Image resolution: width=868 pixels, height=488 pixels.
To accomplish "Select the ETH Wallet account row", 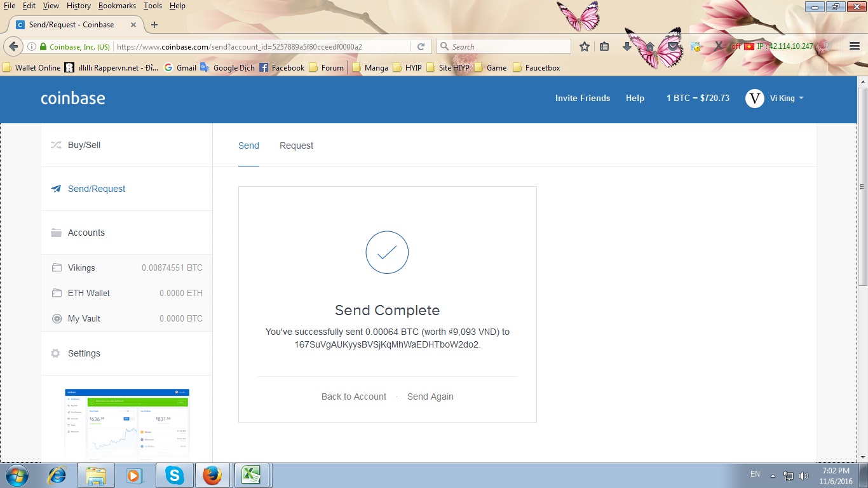I will coord(127,293).
